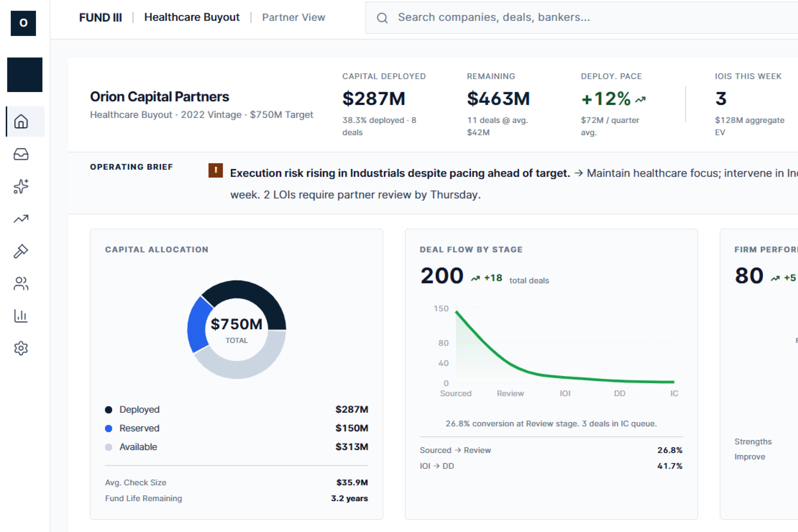Open the AI sparkles sidebar icon

(21, 186)
